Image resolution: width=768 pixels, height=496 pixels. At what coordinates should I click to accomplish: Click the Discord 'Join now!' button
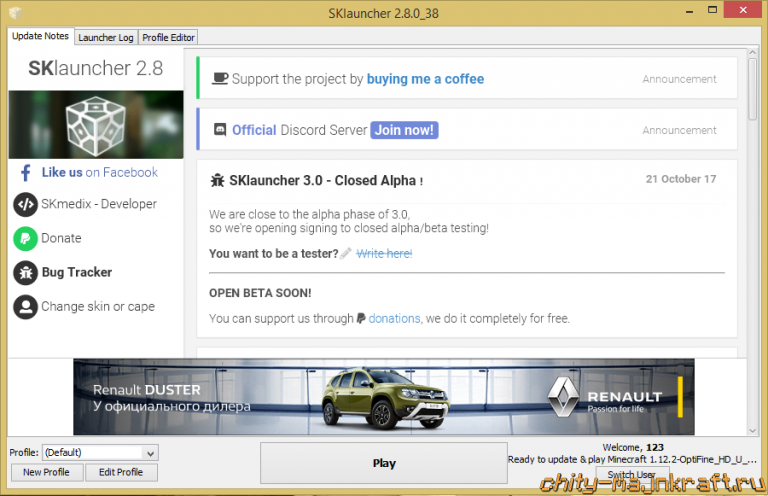pos(404,130)
